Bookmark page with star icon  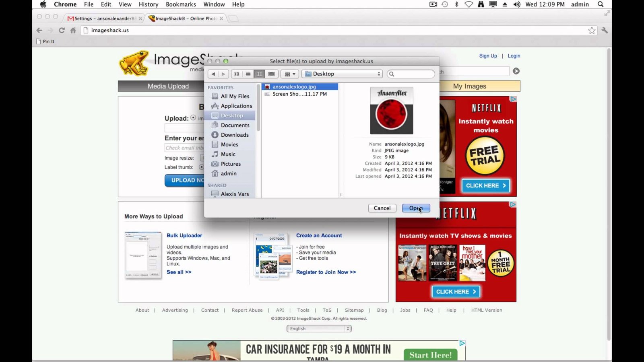coord(592,30)
